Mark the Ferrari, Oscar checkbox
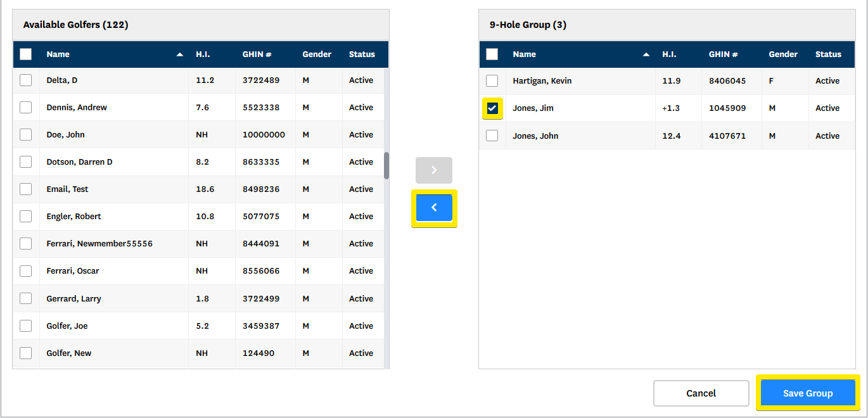This screenshot has width=868, height=418. (26, 271)
